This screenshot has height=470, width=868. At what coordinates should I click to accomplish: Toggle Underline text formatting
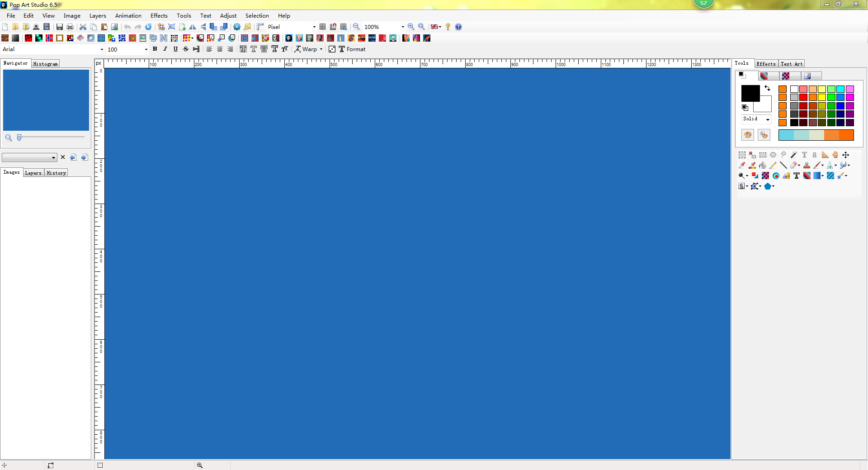(x=175, y=49)
